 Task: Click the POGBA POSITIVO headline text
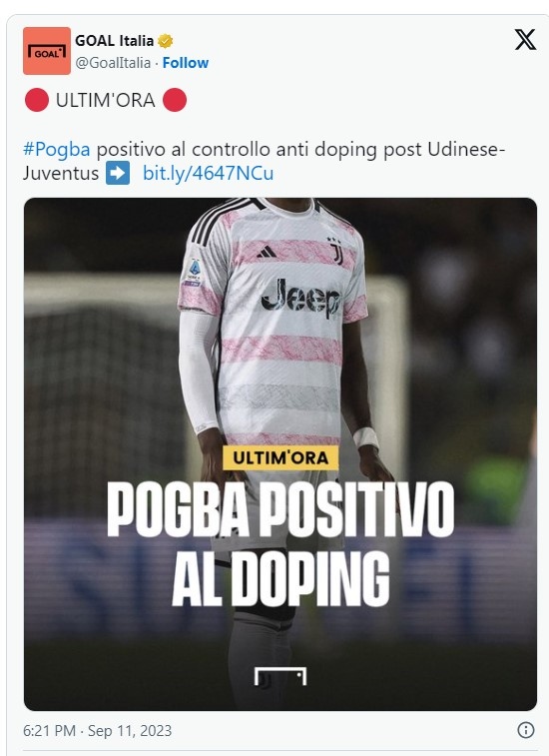(x=280, y=508)
